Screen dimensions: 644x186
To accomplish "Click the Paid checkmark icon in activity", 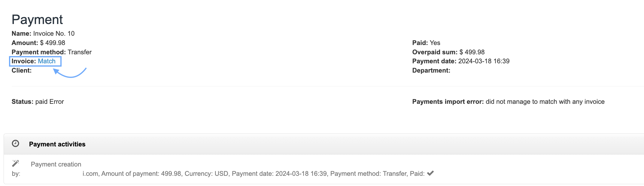I will [430, 173].
